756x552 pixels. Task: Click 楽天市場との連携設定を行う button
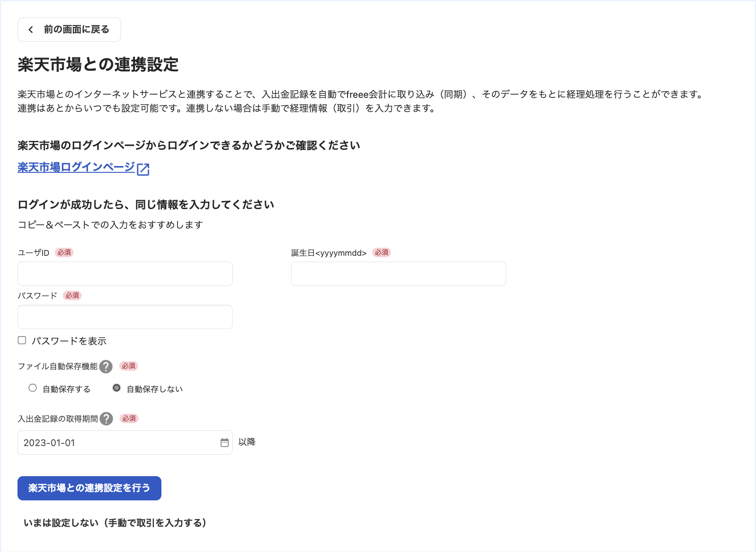point(89,488)
